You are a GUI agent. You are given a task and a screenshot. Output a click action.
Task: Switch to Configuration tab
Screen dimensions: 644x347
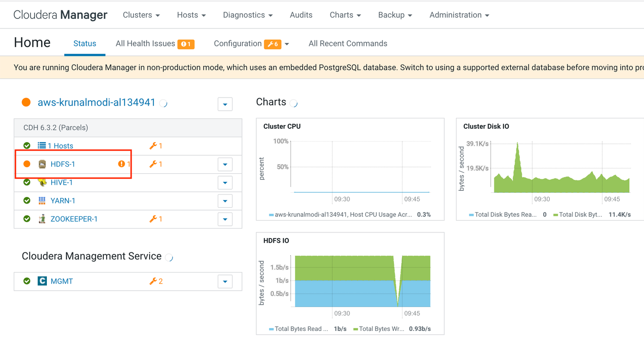238,44
